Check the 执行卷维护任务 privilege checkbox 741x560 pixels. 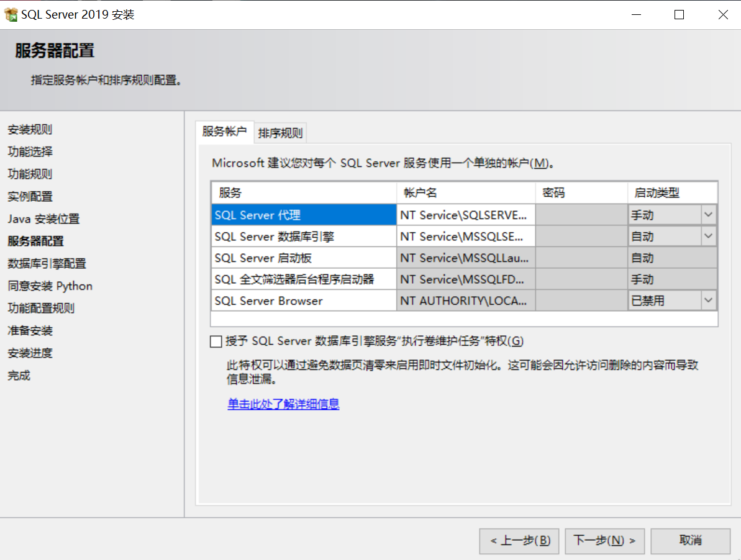pos(216,341)
